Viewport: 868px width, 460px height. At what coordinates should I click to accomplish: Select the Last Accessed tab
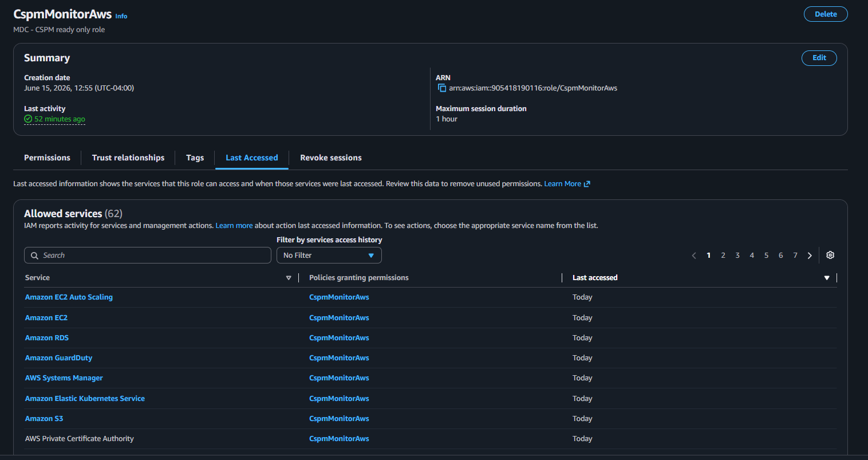(252, 158)
